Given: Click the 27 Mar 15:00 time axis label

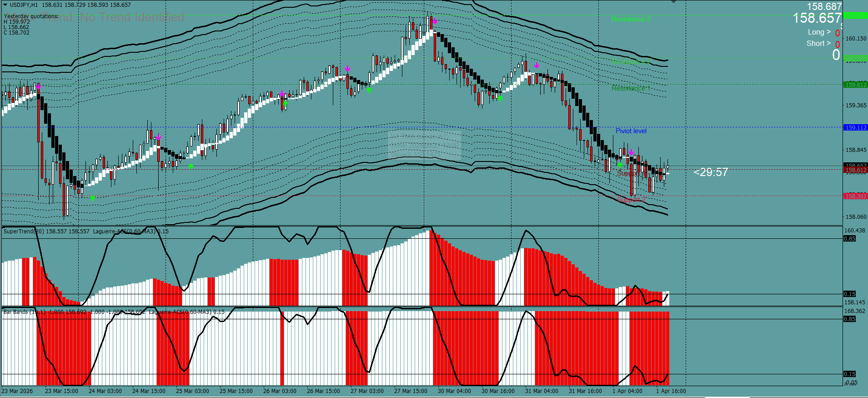Looking at the screenshot, I should pyautogui.click(x=411, y=391).
